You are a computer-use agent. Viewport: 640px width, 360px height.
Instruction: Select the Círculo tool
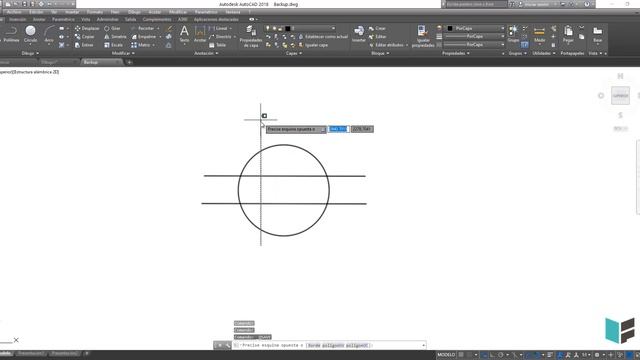click(x=30, y=33)
